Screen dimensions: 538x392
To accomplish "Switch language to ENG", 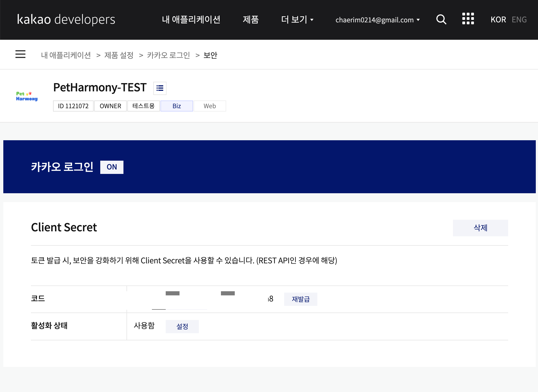I will (x=519, y=20).
